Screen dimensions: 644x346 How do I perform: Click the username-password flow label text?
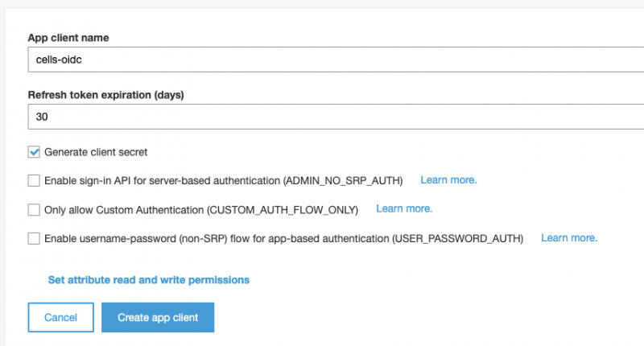(x=284, y=239)
